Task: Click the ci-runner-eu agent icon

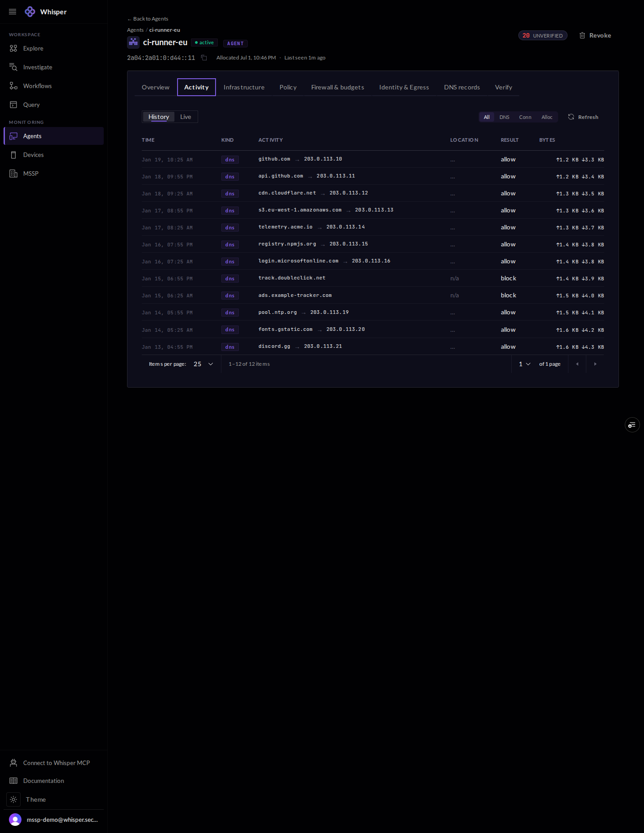Action: (x=133, y=42)
